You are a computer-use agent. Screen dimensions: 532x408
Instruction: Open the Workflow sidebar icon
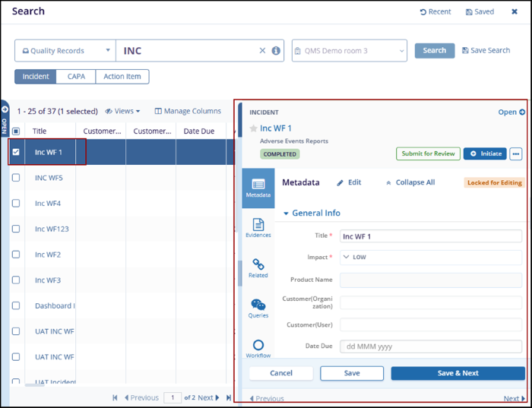tap(258, 348)
